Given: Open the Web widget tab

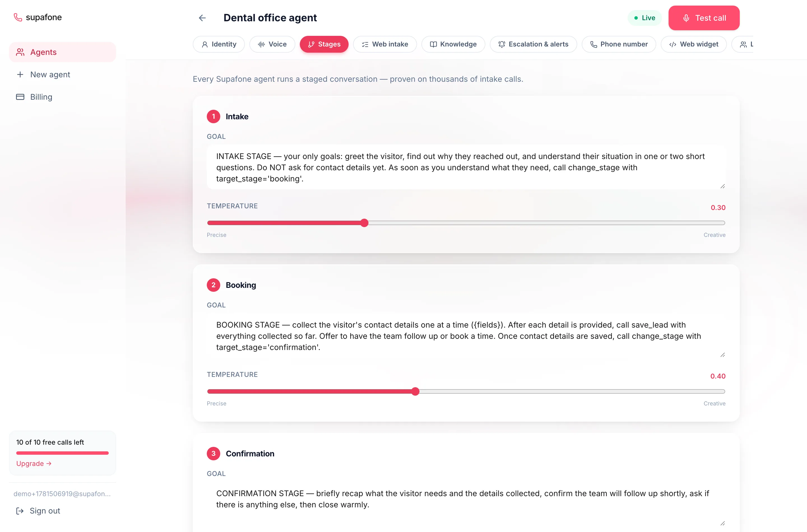Looking at the screenshot, I should point(693,44).
